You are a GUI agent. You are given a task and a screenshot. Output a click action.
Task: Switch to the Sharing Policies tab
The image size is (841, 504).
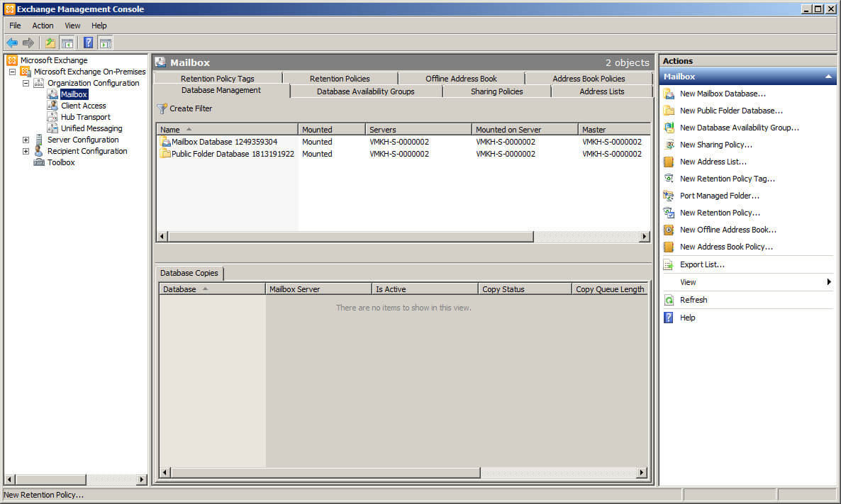click(496, 91)
